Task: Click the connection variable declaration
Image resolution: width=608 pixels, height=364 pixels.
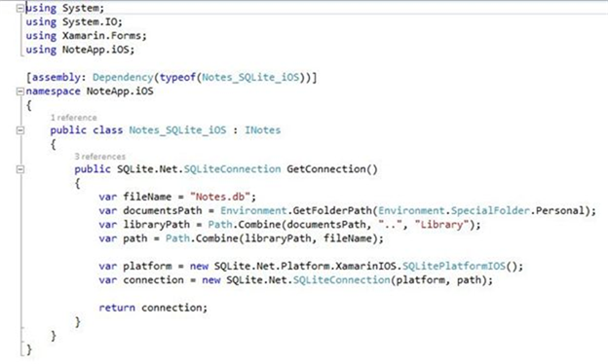Action: 154,280
